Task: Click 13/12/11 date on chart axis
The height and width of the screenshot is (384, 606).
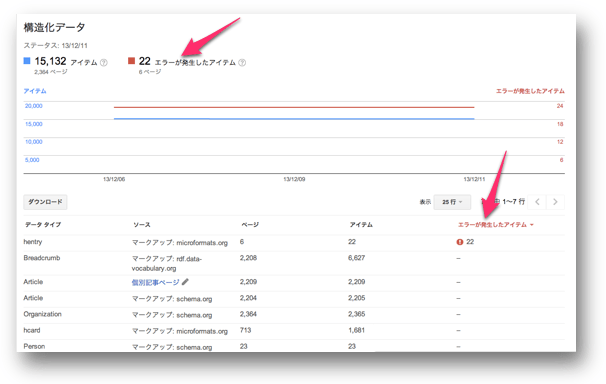Action: click(x=474, y=179)
